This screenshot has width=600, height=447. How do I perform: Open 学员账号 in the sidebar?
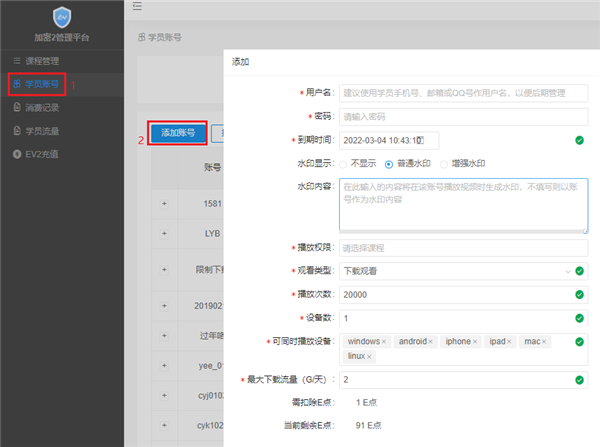(x=40, y=84)
